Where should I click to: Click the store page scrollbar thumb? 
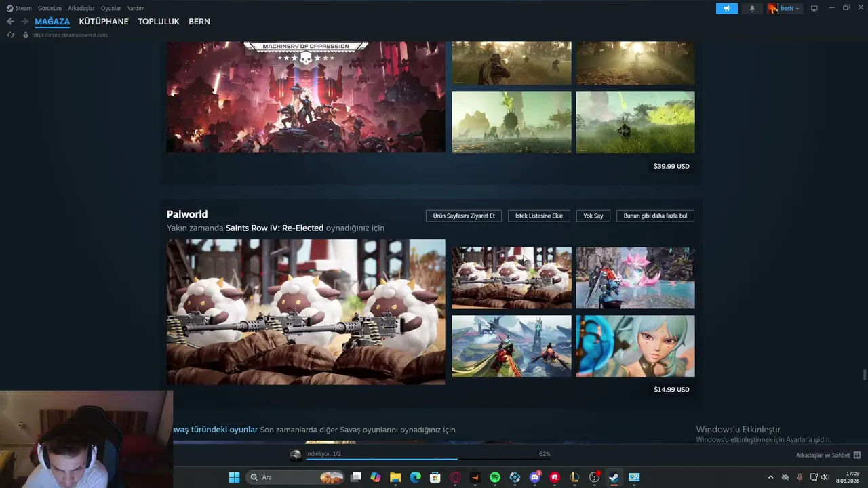[x=865, y=375]
